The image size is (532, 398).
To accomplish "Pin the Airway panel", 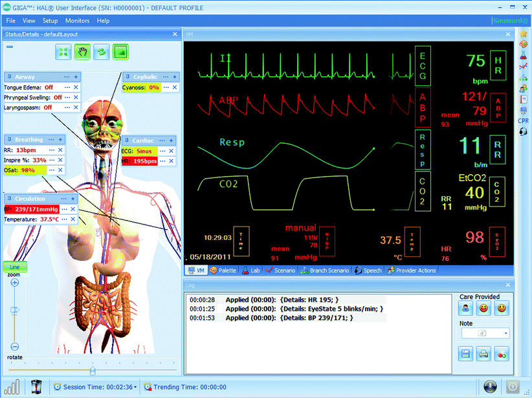I will point(10,77).
